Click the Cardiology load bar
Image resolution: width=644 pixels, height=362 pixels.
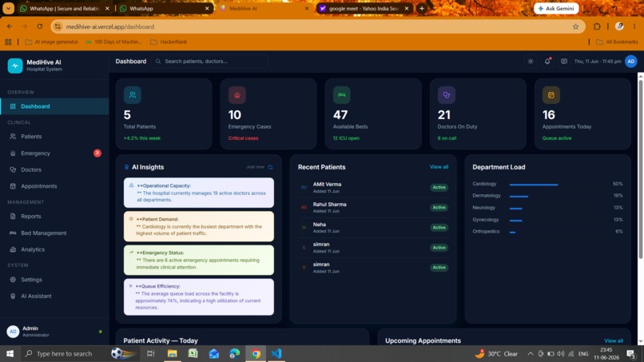(x=534, y=185)
